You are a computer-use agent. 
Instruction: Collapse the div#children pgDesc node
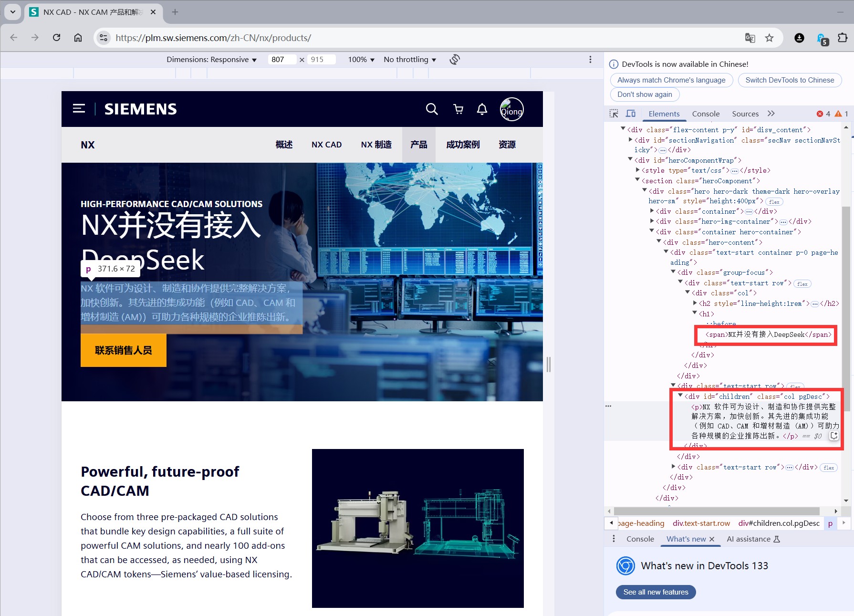680,396
